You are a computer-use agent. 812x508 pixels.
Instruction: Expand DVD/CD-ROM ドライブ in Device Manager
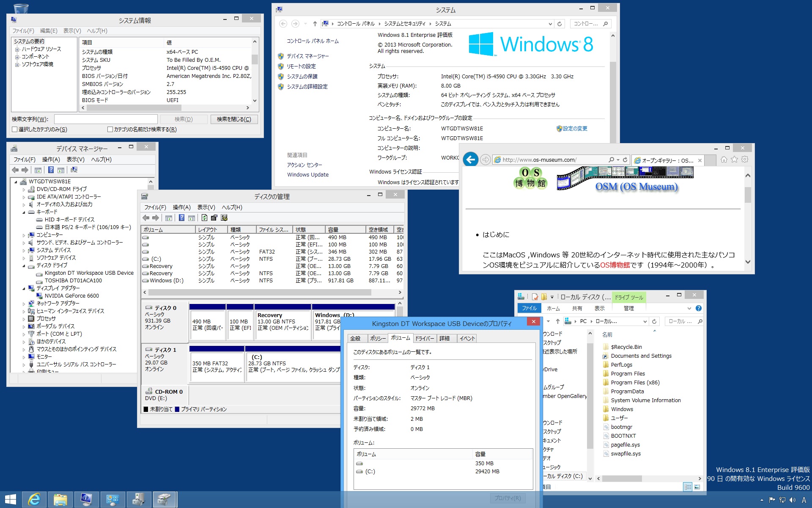coord(24,189)
